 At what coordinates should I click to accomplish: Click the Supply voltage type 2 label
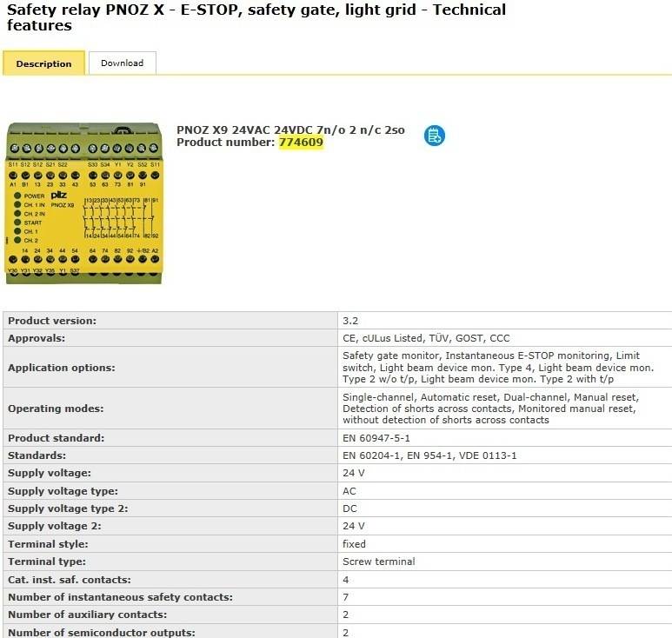pos(68,508)
